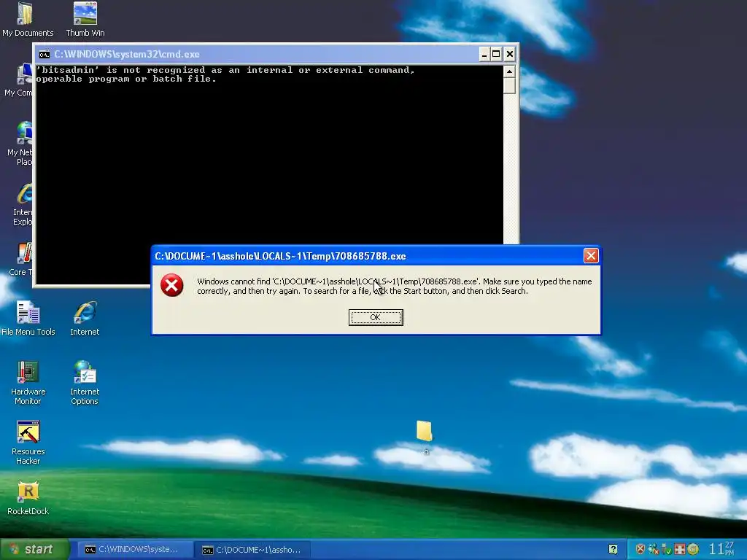This screenshot has height=560, width=747.
Task: Select the File Menu Tools icon
Action: [x=28, y=318]
